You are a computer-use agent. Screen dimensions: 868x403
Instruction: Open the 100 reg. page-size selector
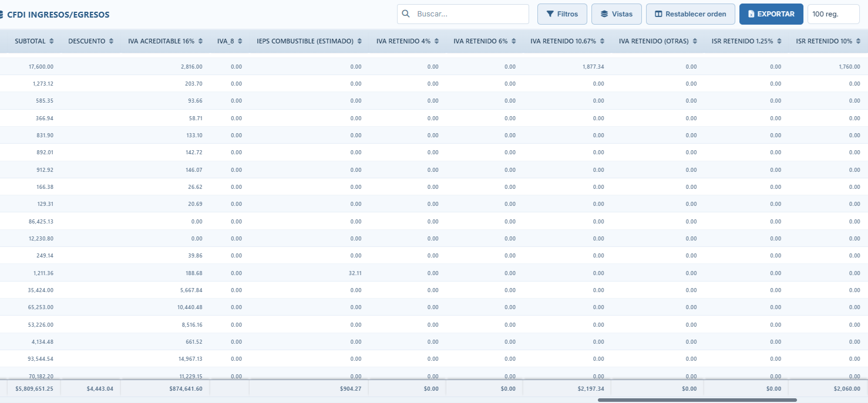point(833,14)
